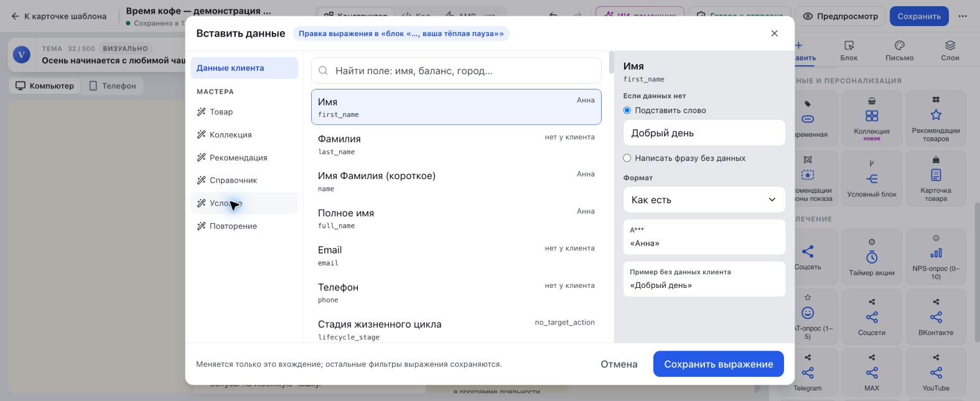Add the Таймер акции block
This screenshot has width=980, height=401.
click(x=871, y=257)
